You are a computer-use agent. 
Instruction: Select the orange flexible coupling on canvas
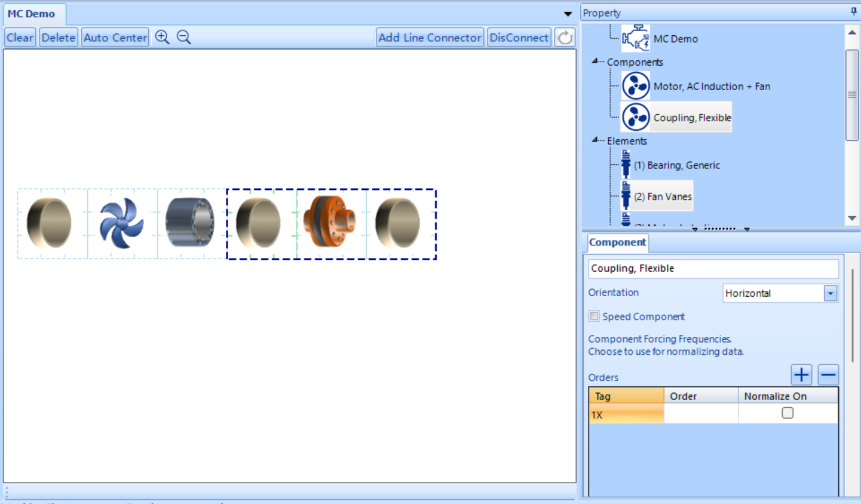coord(329,221)
